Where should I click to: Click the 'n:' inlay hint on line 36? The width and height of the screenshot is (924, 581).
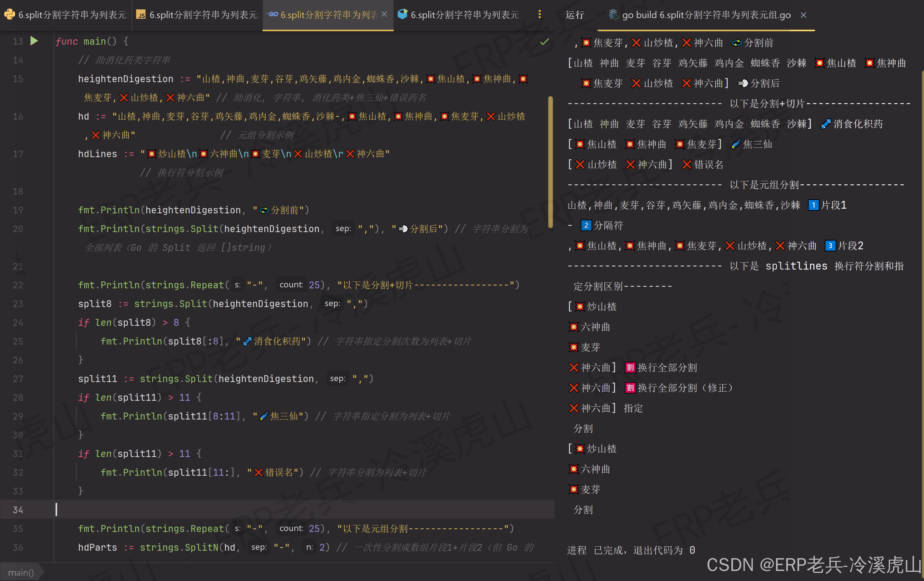(309, 547)
